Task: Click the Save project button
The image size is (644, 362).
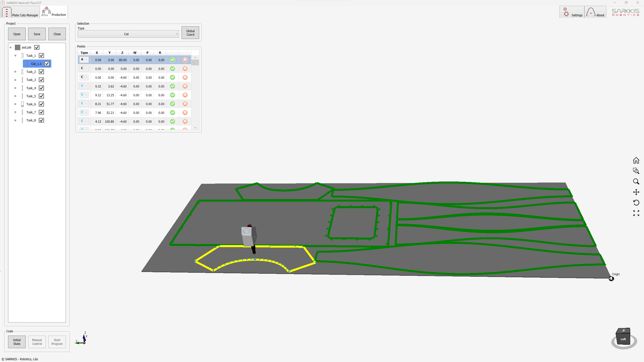Action: tap(37, 34)
